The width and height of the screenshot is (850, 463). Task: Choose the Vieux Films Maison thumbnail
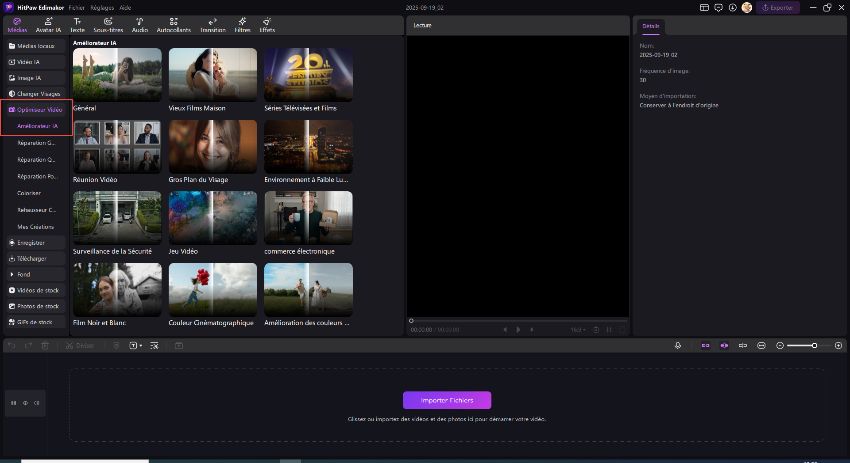213,75
